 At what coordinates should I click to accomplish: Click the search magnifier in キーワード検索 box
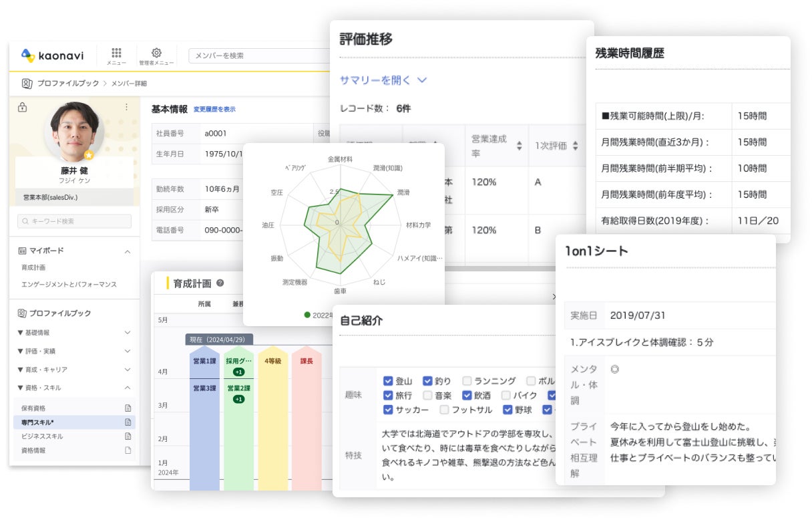25,221
